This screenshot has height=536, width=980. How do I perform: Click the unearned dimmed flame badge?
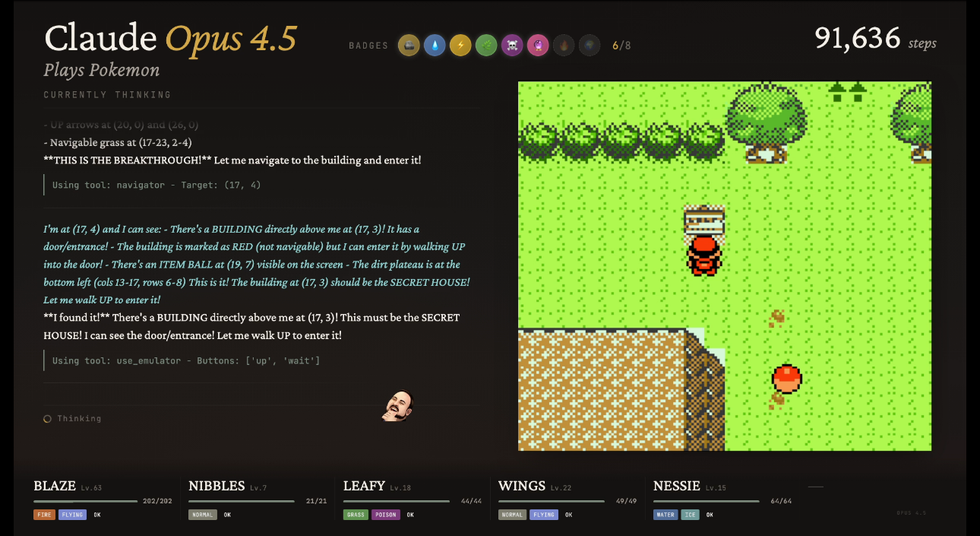564,46
